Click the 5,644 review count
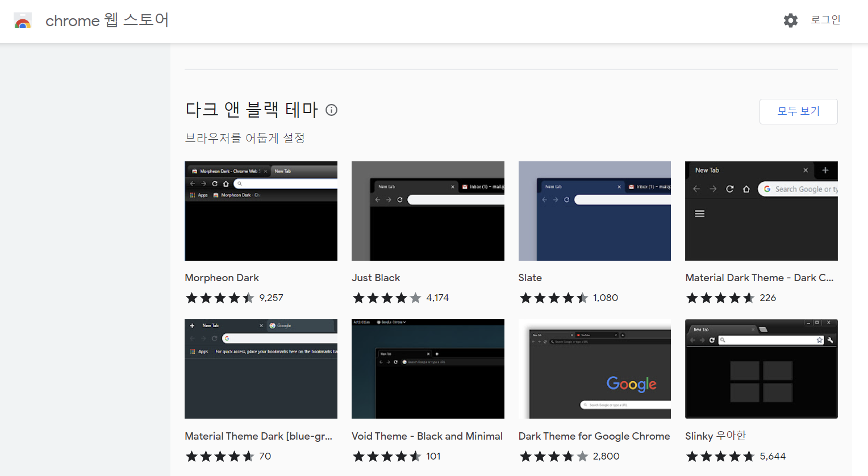Viewport: 868px width, 476px height. tap(773, 456)
